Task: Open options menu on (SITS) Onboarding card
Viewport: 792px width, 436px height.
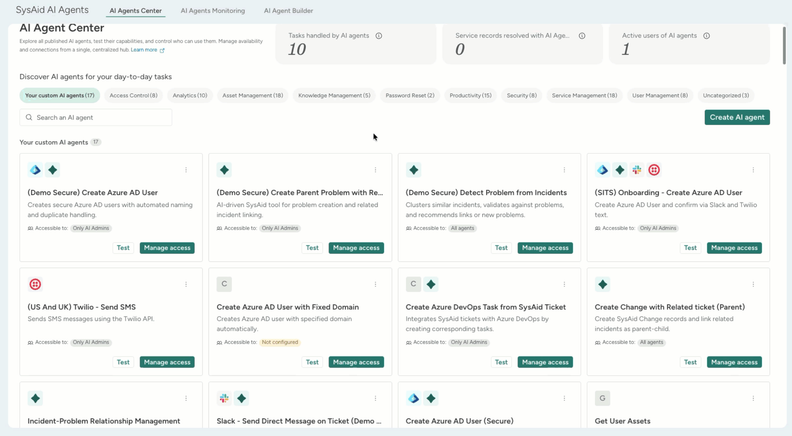Action: (753, 170)
